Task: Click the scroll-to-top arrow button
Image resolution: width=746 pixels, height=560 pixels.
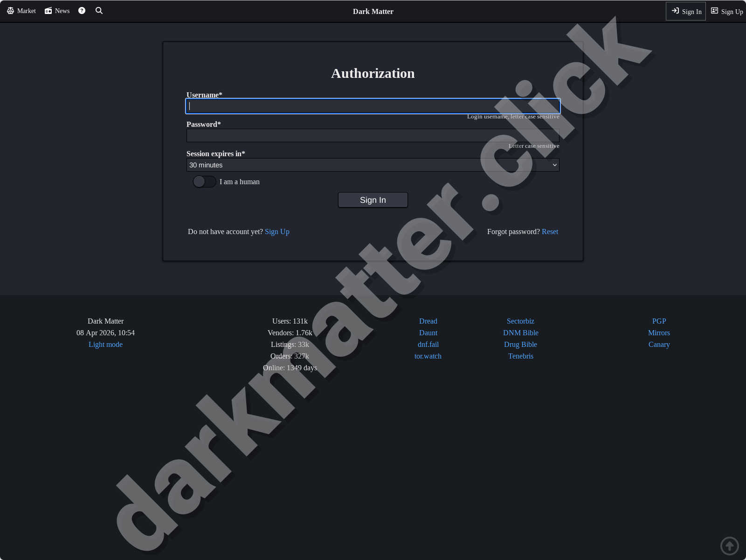Action: [730, 546]
